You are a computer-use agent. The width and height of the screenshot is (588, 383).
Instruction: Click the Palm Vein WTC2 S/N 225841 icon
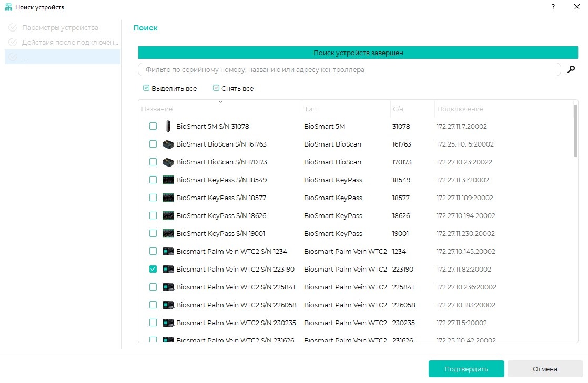(x=168, y=287)
